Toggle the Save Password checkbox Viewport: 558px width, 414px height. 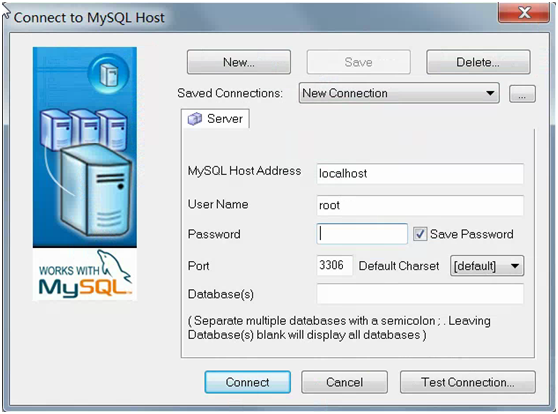420,234
